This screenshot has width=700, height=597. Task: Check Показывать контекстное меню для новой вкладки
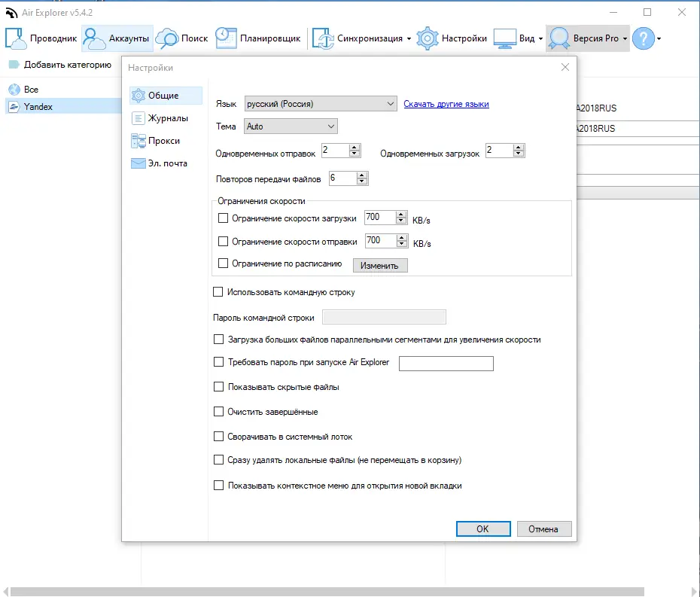coord(218,486)
